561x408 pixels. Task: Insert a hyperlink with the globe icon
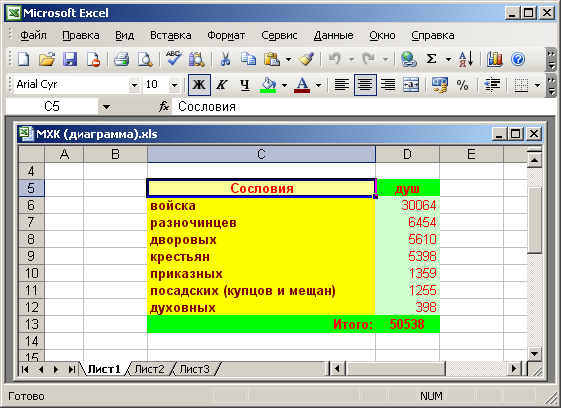pyautogui.click(x=409, y=59)
